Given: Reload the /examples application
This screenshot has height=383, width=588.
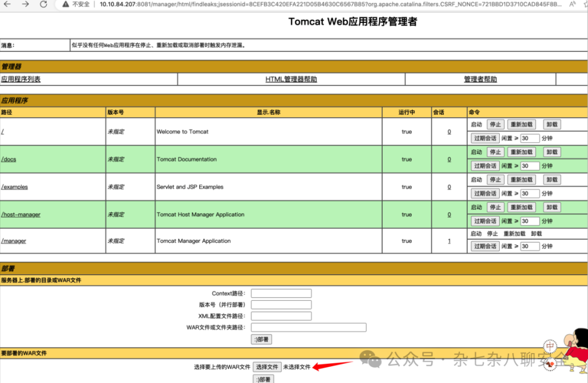Looking at the screenshot, I should tap(521, 180).
